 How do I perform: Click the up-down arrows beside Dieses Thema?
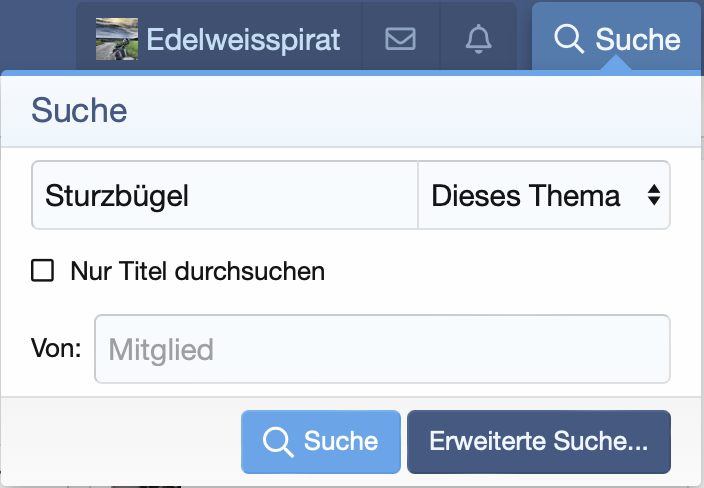pyautogui.click(x=653, y=195)
